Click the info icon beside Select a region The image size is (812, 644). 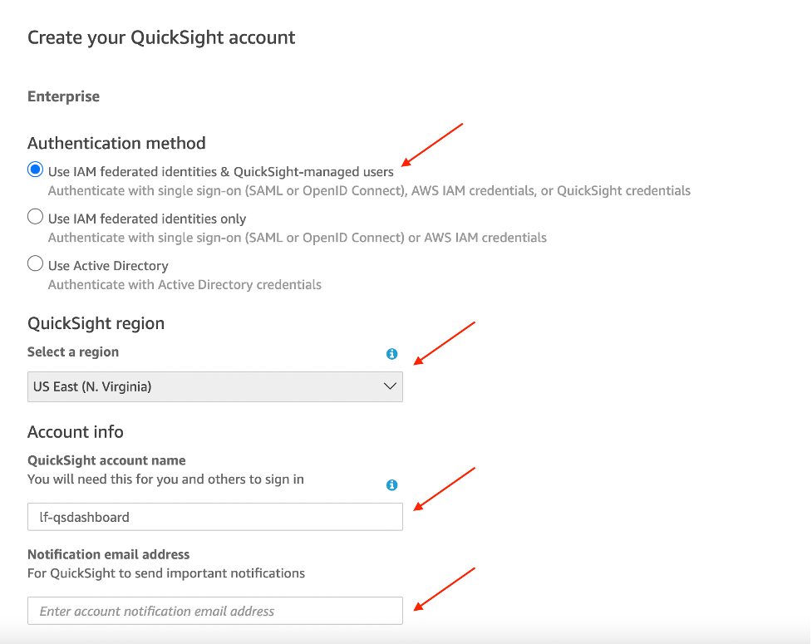tap(391, 353)
